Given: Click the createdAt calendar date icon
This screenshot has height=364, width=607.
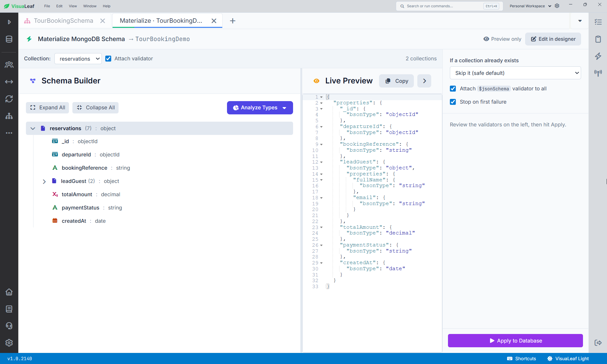Looking at the screenshot, I should pyautogui.click(x=55, y=221).
